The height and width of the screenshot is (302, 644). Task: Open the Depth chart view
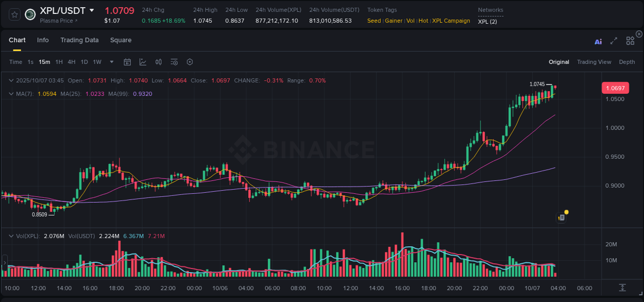pyautogui.click(x=627, y=62)
